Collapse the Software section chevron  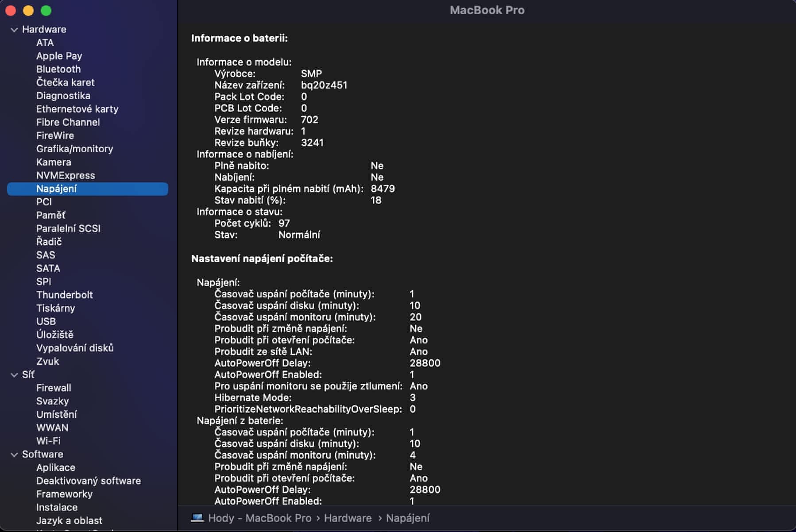click(14, 455)
